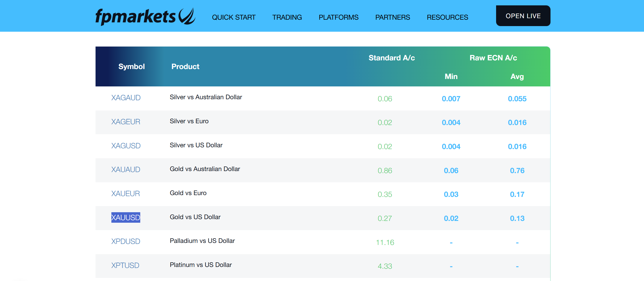The height and width of the screenshot is (281, 644).
Task: Click the Raw ECN Avg header
Action: pos(517,76)
